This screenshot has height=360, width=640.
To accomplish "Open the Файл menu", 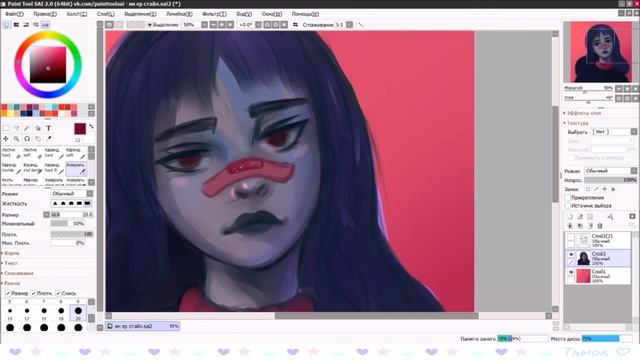I will pyautogui.click(x=14, y=14).
